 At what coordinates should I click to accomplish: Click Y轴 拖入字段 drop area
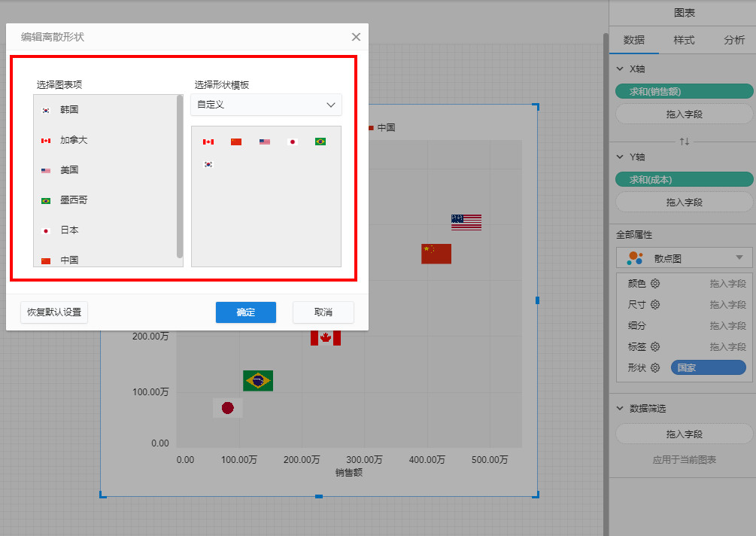coord(684,203)
